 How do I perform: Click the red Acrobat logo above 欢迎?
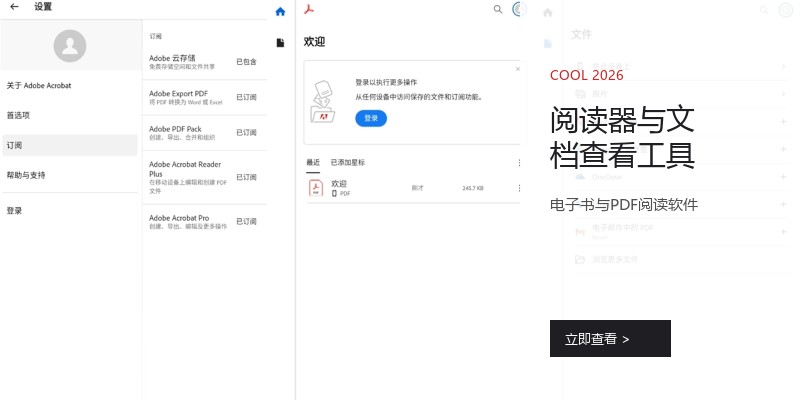pyautogui.click(x=309, y=9)
